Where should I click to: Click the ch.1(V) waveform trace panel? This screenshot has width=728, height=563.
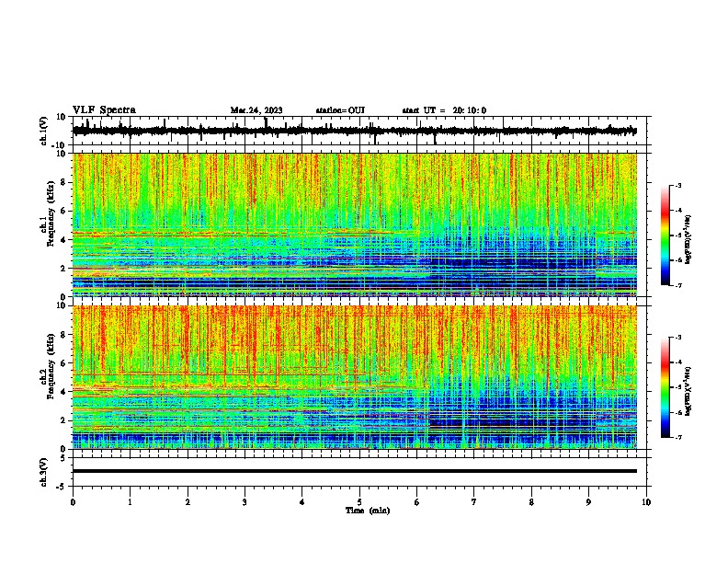click(361, 131)
